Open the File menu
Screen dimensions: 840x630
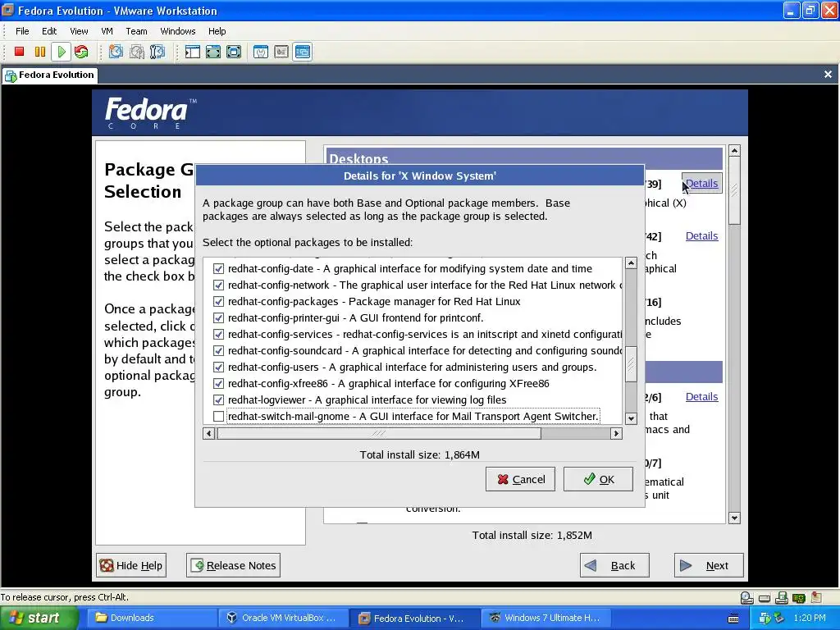[x=22, y=31]
